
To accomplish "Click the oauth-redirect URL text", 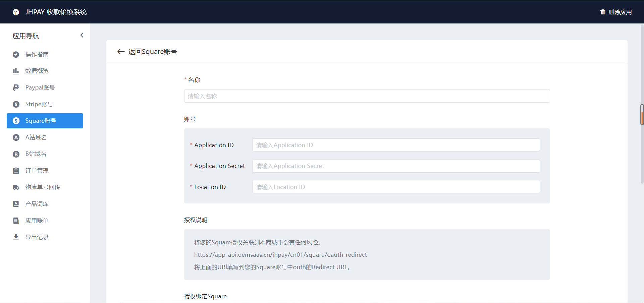I will pyautogui.click(x=280, y=255).
